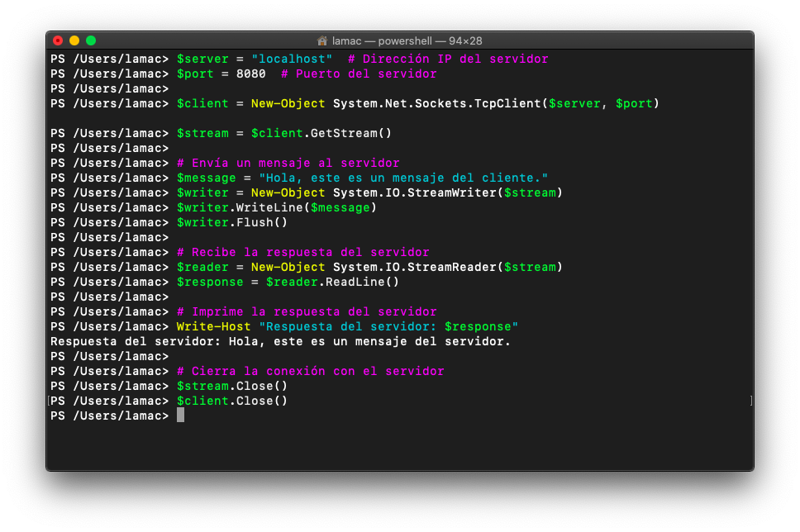The image size is (800, 532).
Task: Click the $stream.Close() command
Action: pos(232,386)
